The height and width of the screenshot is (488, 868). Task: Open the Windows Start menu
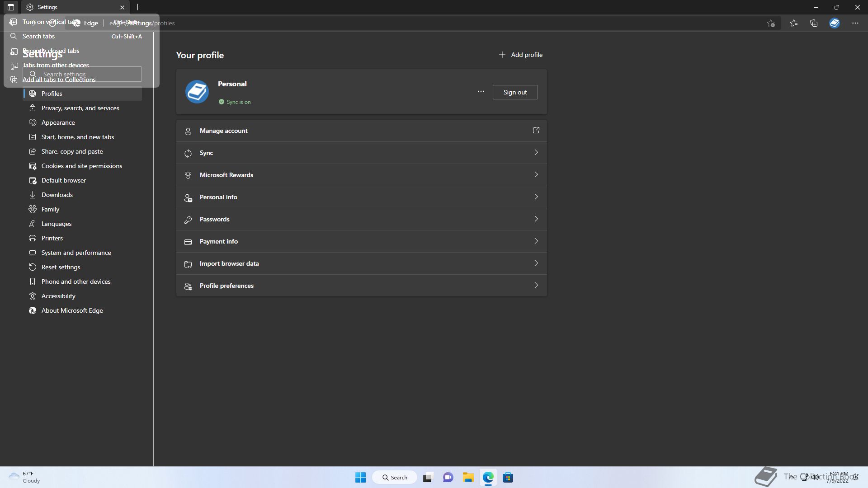click(360, 477)
